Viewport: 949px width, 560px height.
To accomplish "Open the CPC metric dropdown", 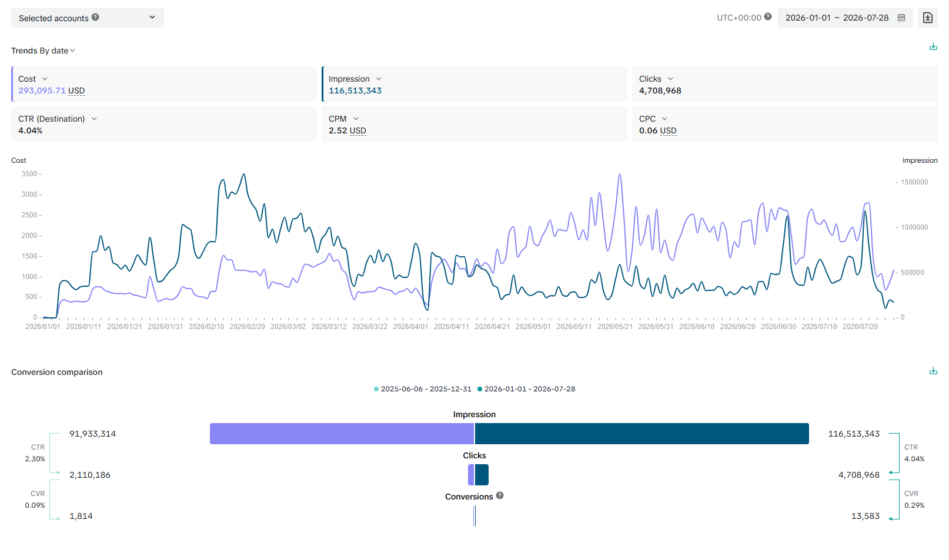I will (x=664, y=119).
